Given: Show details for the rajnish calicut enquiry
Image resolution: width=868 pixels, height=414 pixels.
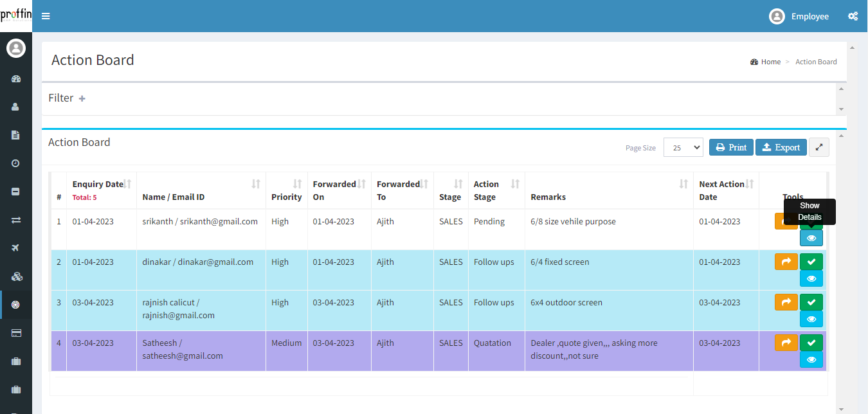Looking at the screenshot, I should 811,319.
